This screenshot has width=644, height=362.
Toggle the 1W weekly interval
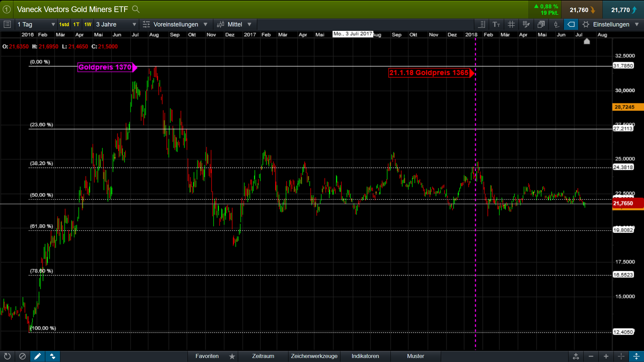[x=88, y=24]
